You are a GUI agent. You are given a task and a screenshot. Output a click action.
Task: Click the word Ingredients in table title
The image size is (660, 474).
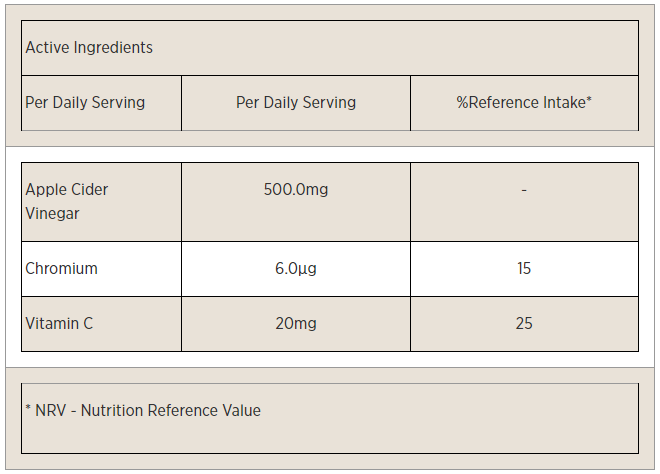tap(113, 48)
